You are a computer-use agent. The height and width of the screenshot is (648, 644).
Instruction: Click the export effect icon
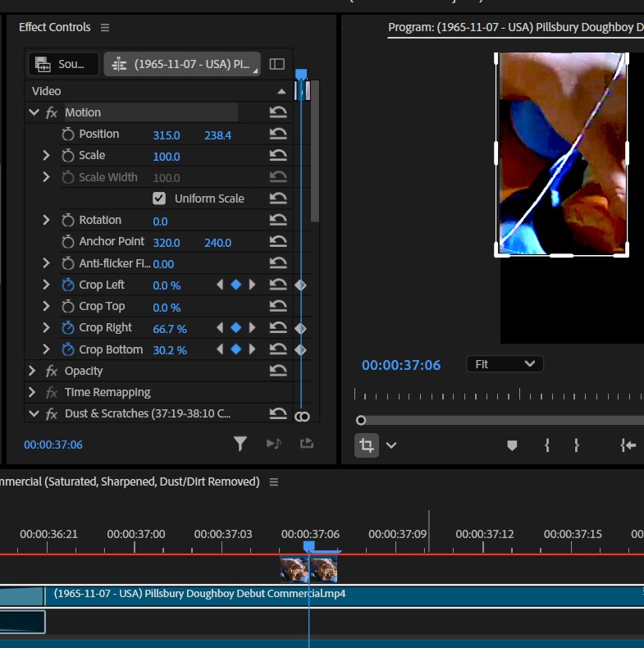tap(307, 444)
